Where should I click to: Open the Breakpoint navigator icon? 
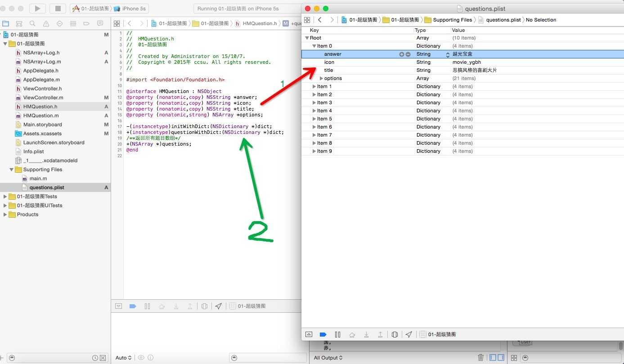pos(86,23)
